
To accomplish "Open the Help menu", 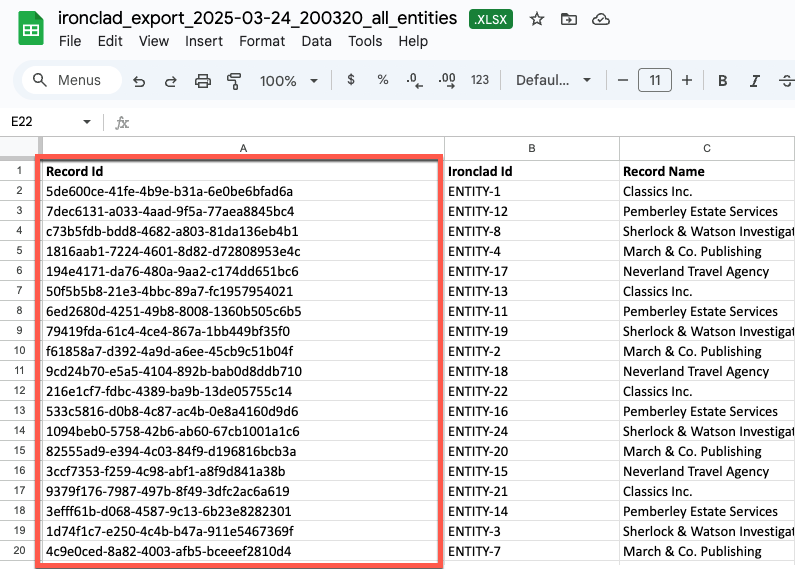I will pyautogui.click(x=413, y=41).
